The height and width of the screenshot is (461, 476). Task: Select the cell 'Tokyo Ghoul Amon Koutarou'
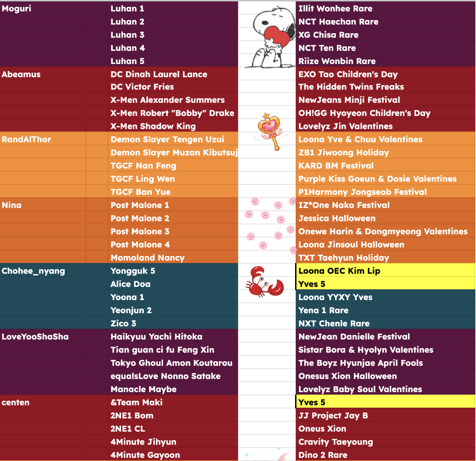(x=173, y=362)
